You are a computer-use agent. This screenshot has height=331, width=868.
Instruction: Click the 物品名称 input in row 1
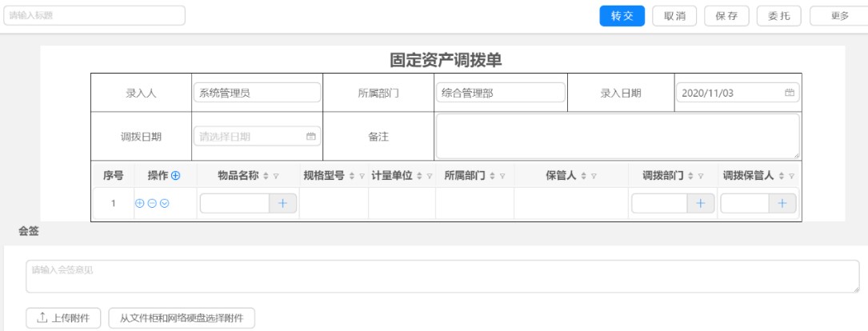[234, 203]
